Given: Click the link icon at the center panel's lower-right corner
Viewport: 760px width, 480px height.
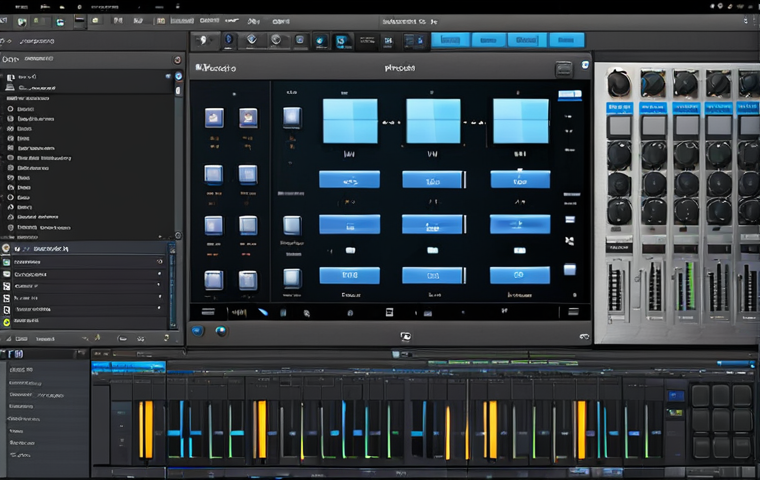Looking at the screenshot, I should pyautogui.click(x=584, y=336).
